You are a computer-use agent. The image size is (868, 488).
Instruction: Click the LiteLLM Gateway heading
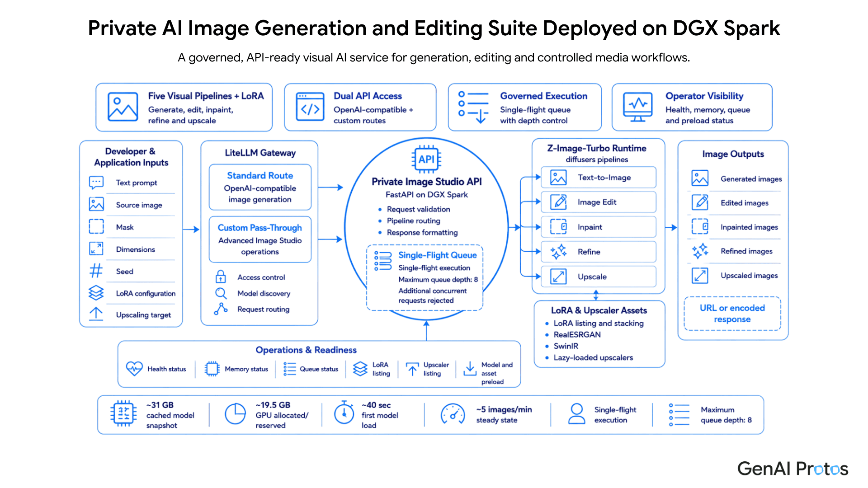pyautogui.click(x=260, y=153)
